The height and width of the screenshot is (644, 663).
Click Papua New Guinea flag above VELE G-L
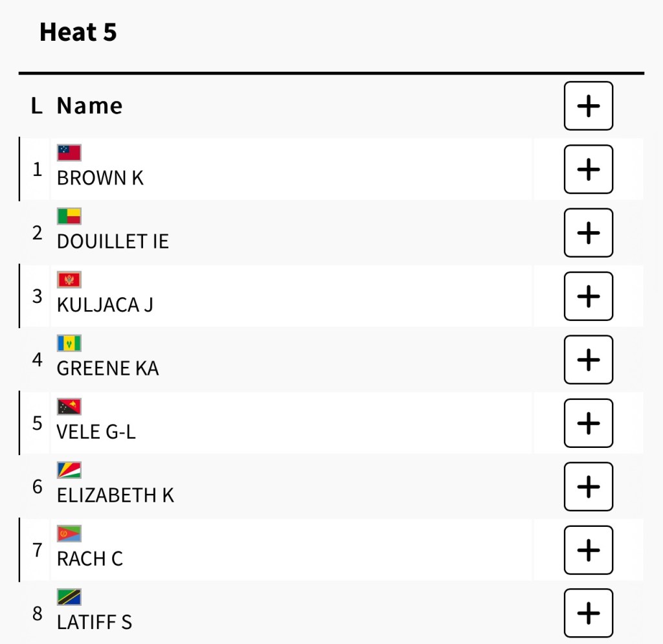tap(69, 406)
